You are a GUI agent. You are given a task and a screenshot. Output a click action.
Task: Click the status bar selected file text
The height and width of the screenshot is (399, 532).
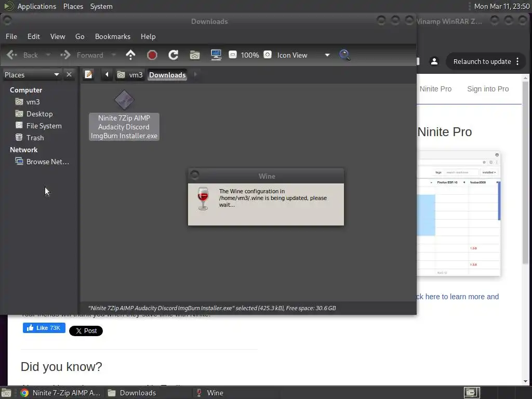[212, 308]
